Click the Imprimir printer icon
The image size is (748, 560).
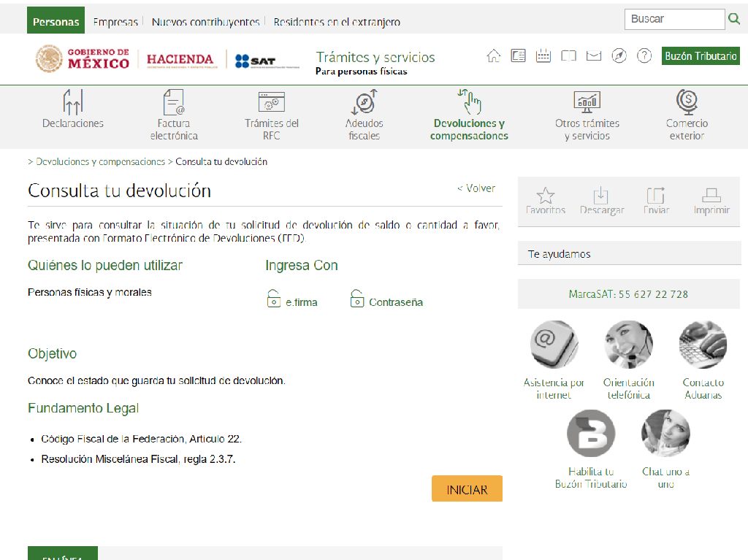711,196
